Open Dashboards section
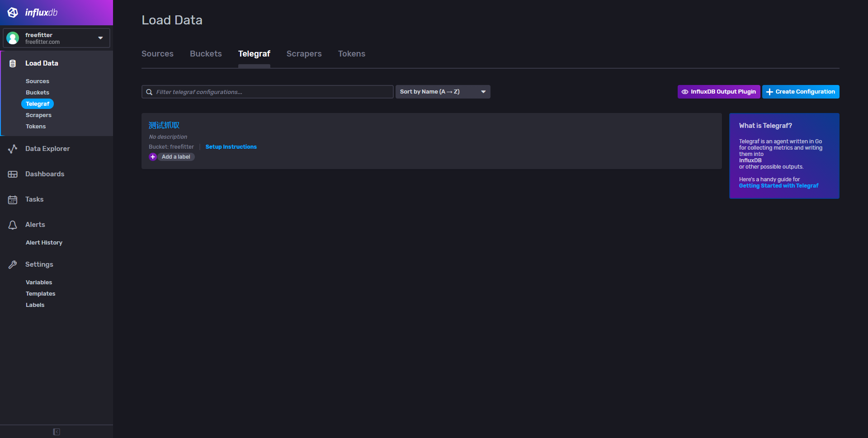Viewport: 868px width, 438px height. tap(45, 174)
